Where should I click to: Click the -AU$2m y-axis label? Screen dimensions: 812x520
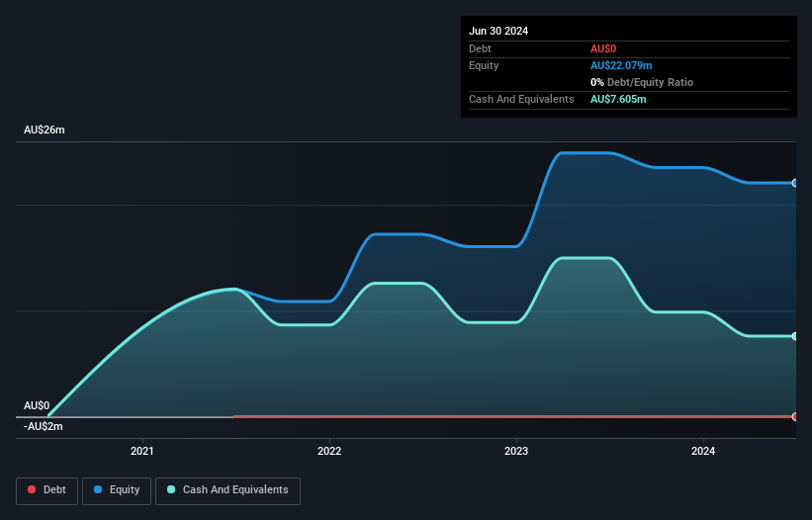(x=43, y=426)
